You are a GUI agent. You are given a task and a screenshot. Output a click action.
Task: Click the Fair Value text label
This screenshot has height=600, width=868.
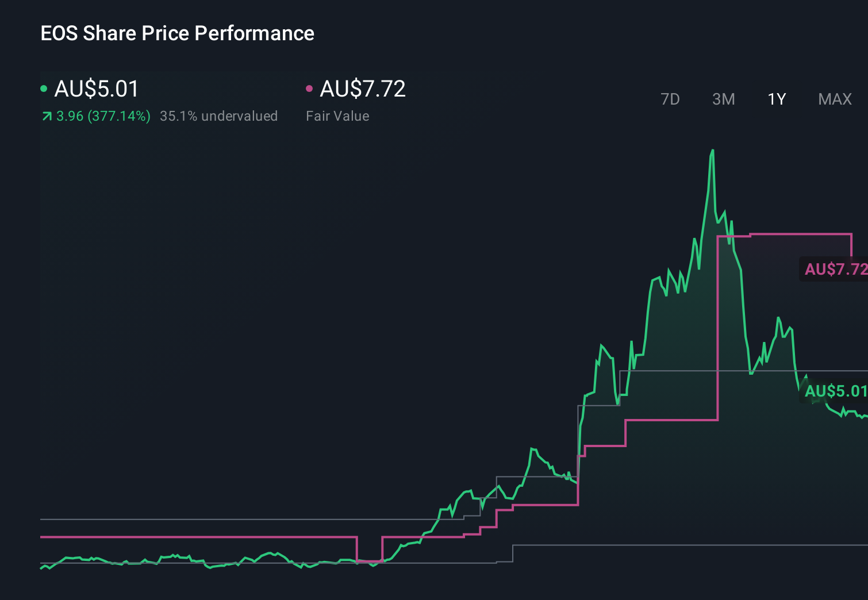(337, 116)
